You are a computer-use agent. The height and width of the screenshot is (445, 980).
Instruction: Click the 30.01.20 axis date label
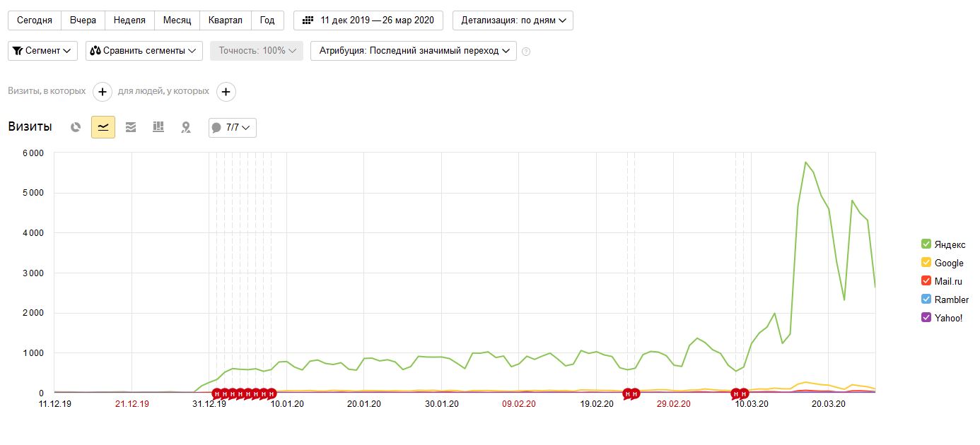(x=441, y=405)
